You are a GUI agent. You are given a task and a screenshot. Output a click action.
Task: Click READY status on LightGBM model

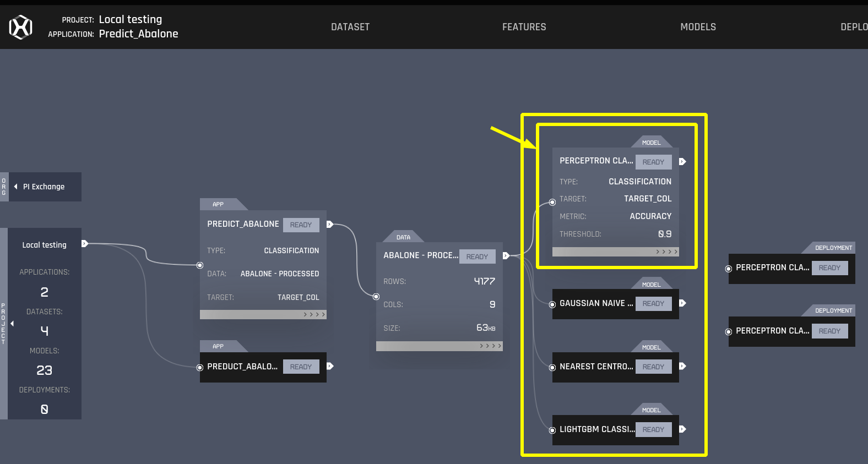(x=653, y=429)
